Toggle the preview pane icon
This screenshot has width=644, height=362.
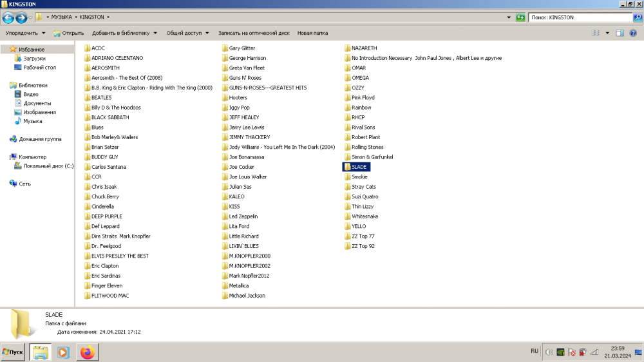[620, 33]
